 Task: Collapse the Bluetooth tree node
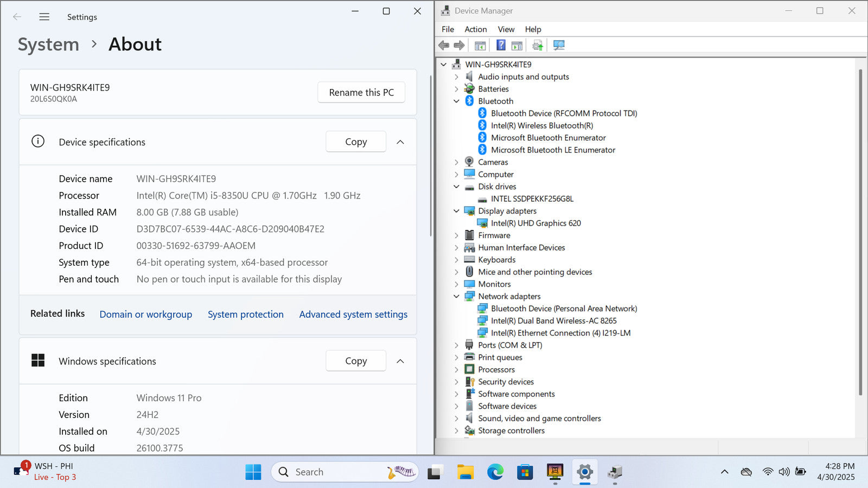point(456,101)
